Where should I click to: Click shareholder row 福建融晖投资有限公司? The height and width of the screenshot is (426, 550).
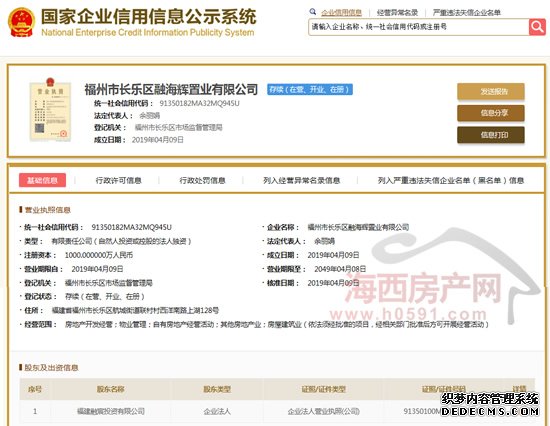(111, 411)
